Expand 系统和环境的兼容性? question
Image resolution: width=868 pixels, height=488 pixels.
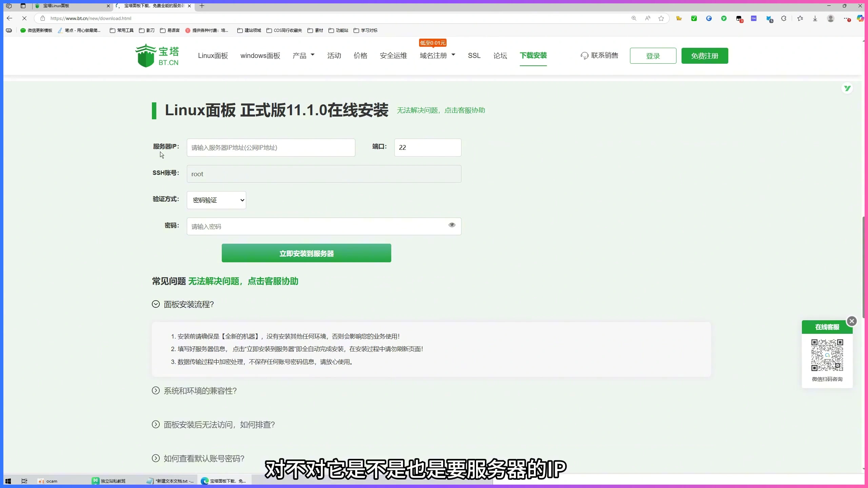194,391
